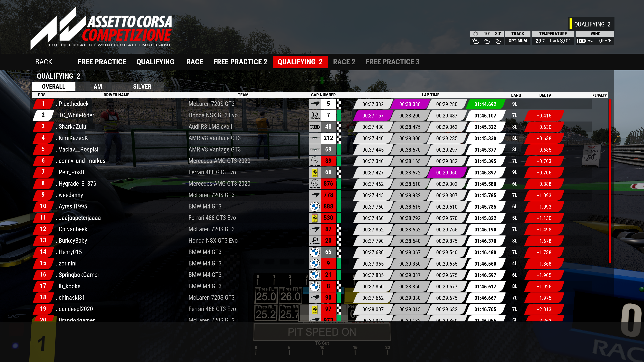Click the BMW logo beside car 8

(315, 286)
